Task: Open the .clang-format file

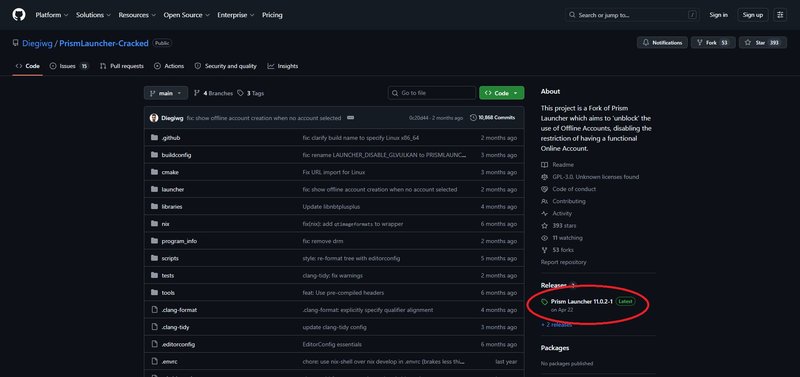Action: (x=179, y=310)
